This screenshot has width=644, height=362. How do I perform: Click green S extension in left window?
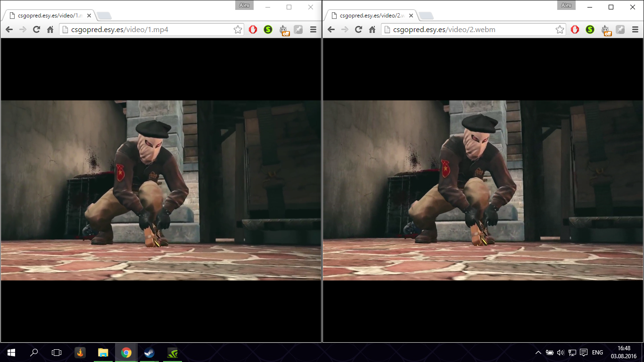pos(268,30)
